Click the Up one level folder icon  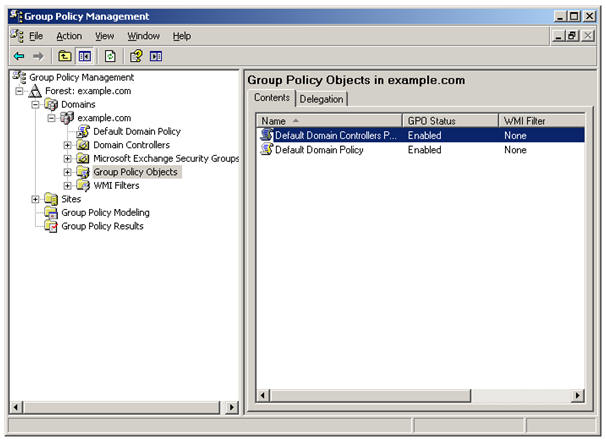coord(65,56)
